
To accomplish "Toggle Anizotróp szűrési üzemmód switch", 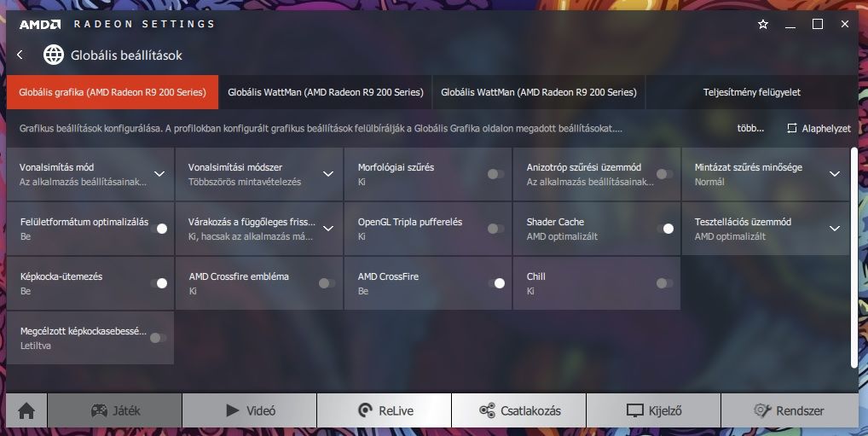I will pos(664,174).
